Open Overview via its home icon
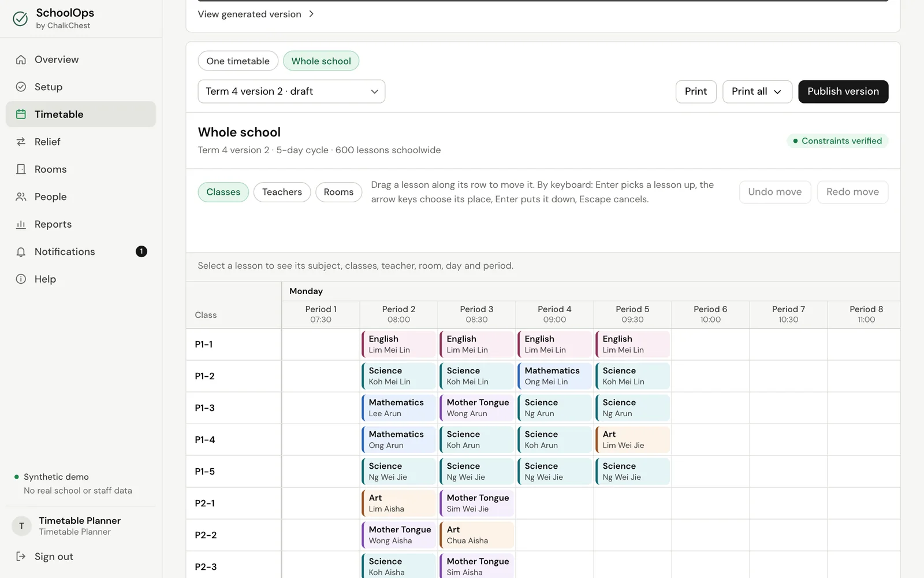Viewport: 924px width, 578px height. pyautogui.click(x=21, y=60)
